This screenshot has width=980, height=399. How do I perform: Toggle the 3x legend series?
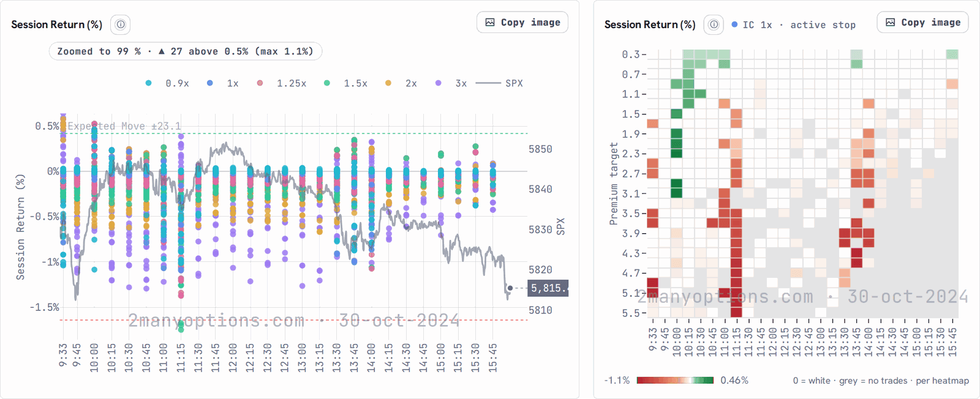451,83
